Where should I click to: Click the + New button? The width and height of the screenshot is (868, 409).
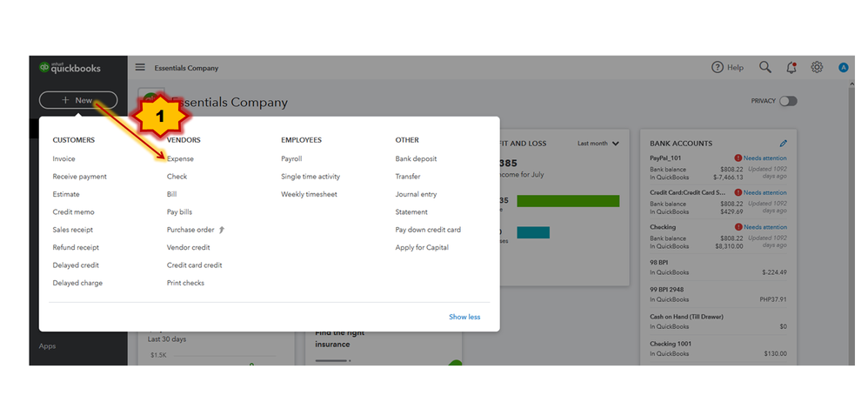[78, 100]
